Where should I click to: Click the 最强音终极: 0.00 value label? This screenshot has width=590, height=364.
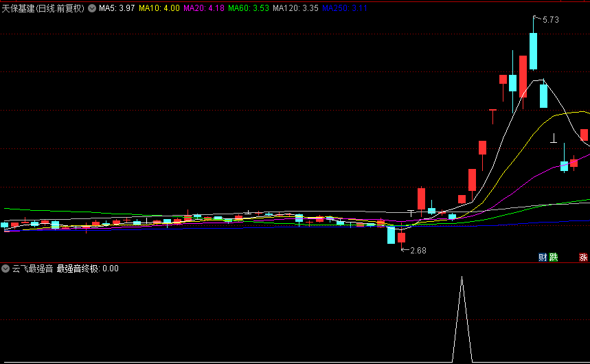pyautogui.click(x=88, y=269)
